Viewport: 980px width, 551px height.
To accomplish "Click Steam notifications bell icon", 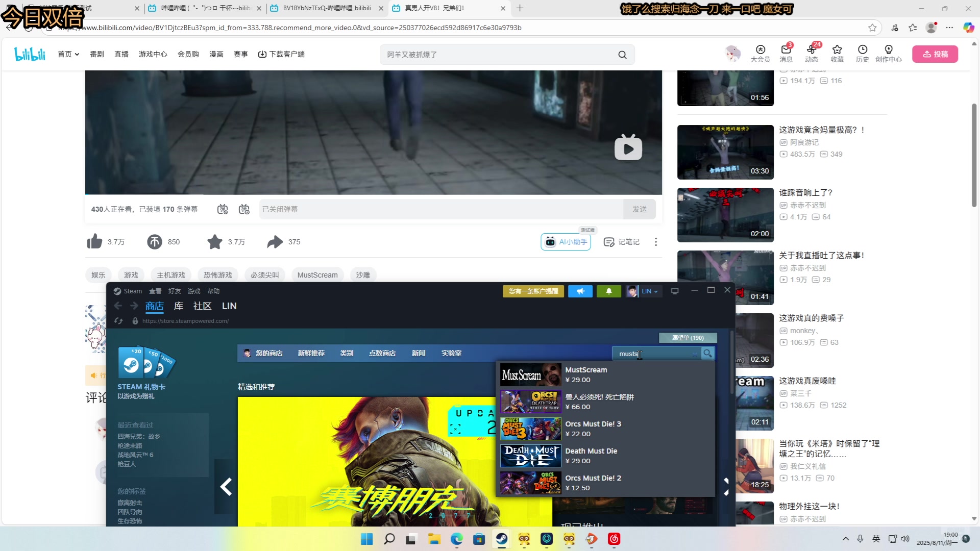I will tap(609, 291).
